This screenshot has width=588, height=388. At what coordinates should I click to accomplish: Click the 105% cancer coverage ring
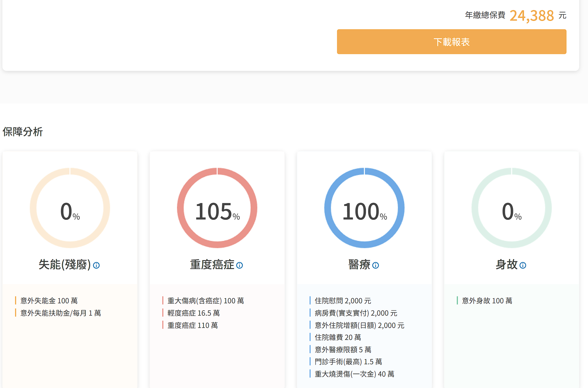coord(217,208)
